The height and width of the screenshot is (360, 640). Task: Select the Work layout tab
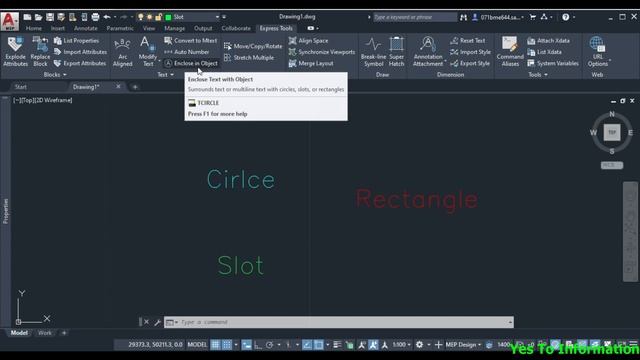pos(44,333)
